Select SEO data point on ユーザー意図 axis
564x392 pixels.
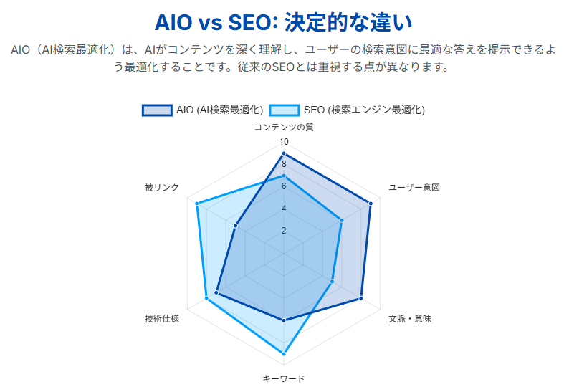[x=342, y=220]
